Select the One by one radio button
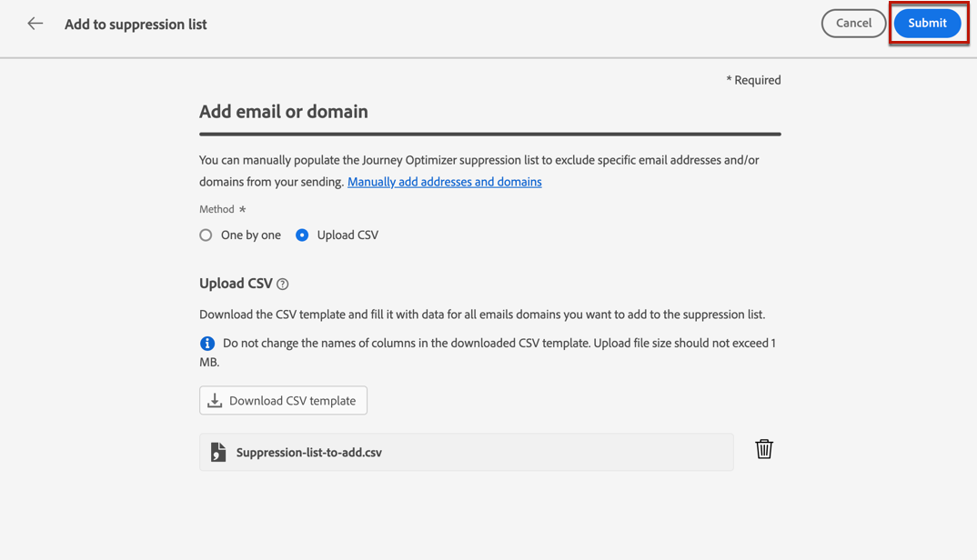The image size is (977, 560). pos(206,235)
